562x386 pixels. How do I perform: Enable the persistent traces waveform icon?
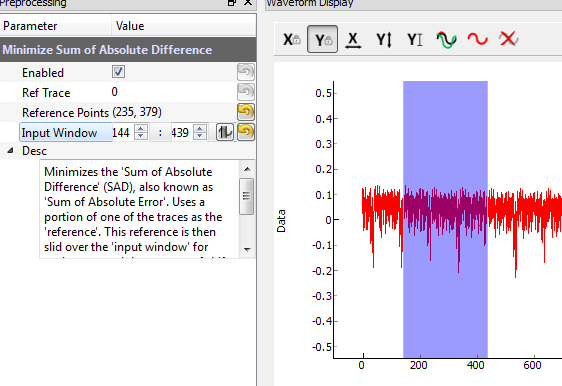(x=446, y=39)
